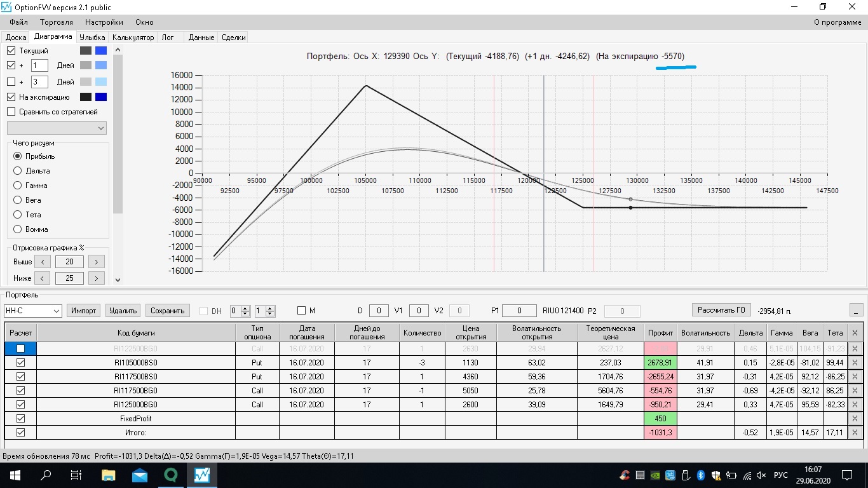Image resolution: width=868 pixels, height=488 pixels.
Task: Enable the RI122500BG0 row checkbox
Action: pos(21,349)
